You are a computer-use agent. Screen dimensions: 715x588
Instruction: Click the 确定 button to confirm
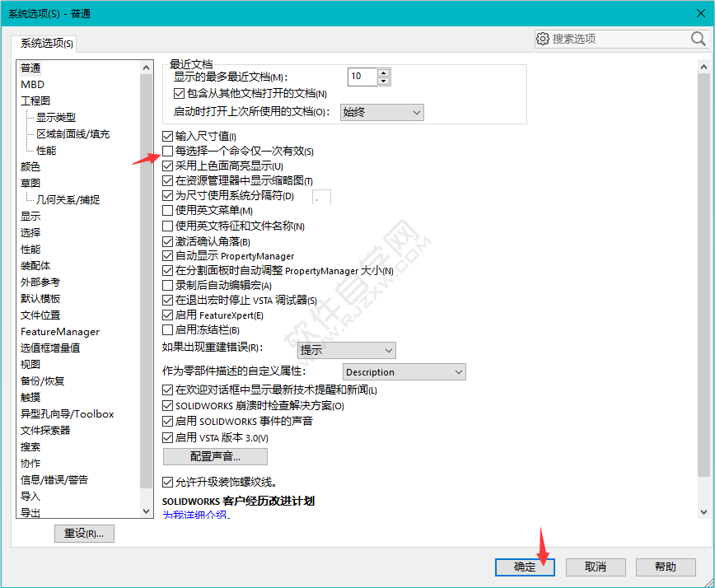(x=525, y=567)
